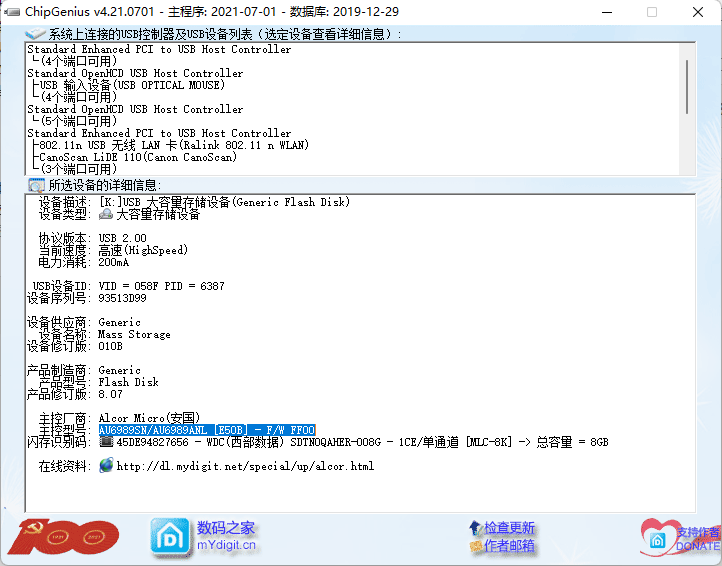This screenshot has width=722, height=566.
Task: Click the mYdigit house logo icon
Action: coord(170,537)
